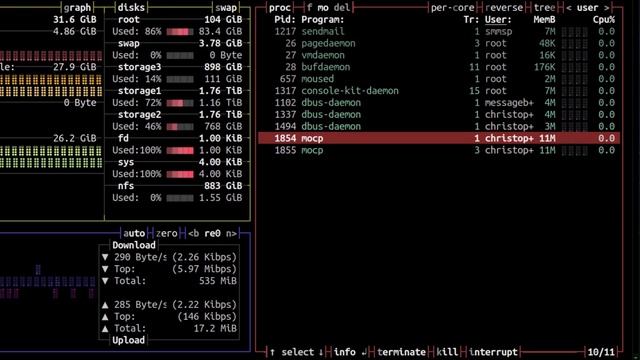
Task: Click the re0 interface name
Action: point(212,233)
